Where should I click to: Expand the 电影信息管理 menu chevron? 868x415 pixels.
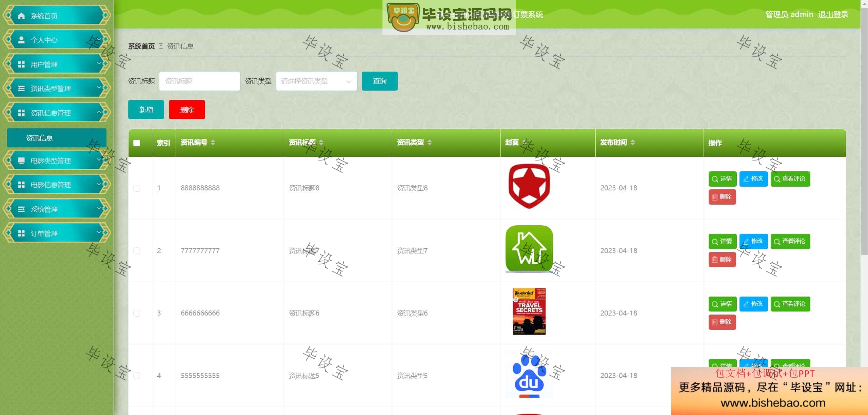pyautogui.click(x=99, y=184)
